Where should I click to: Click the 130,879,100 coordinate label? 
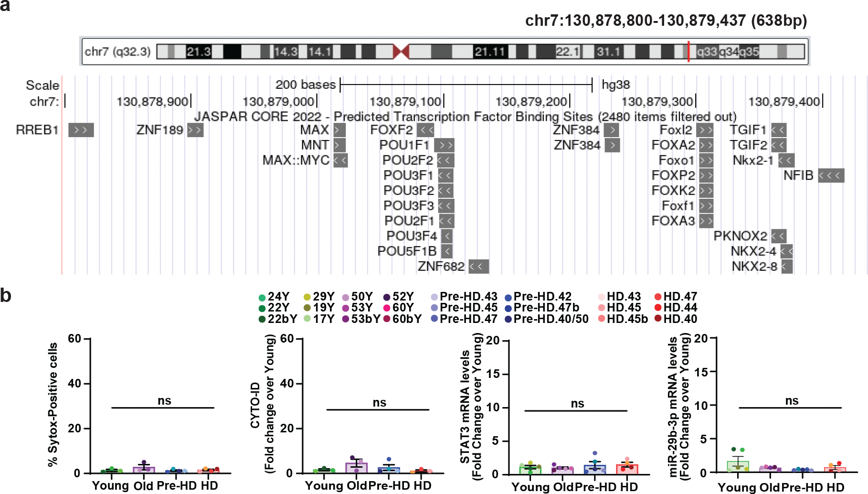click(x=405, y=102)
